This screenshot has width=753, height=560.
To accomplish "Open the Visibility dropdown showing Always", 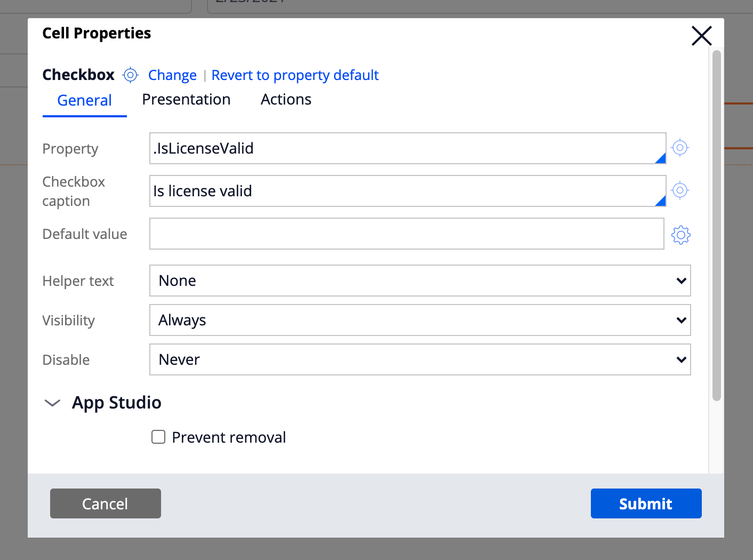I will tap(680, 320).
